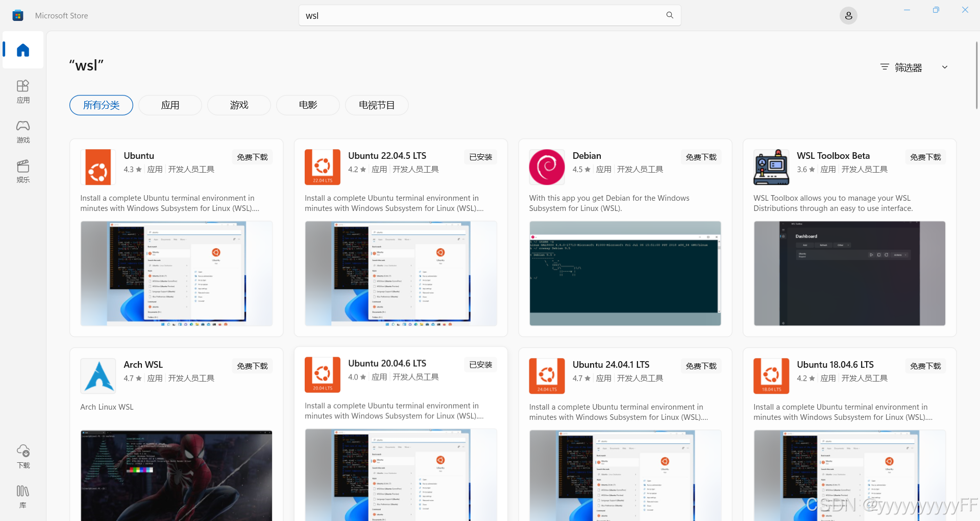Select the 电视节目 category filter tab
980x521 pixels.
click(x=377, y=105)
